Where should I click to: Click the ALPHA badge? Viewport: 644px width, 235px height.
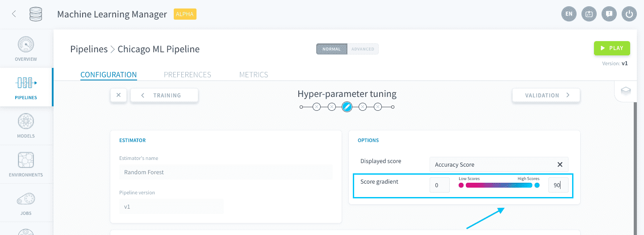click(185, 14)
